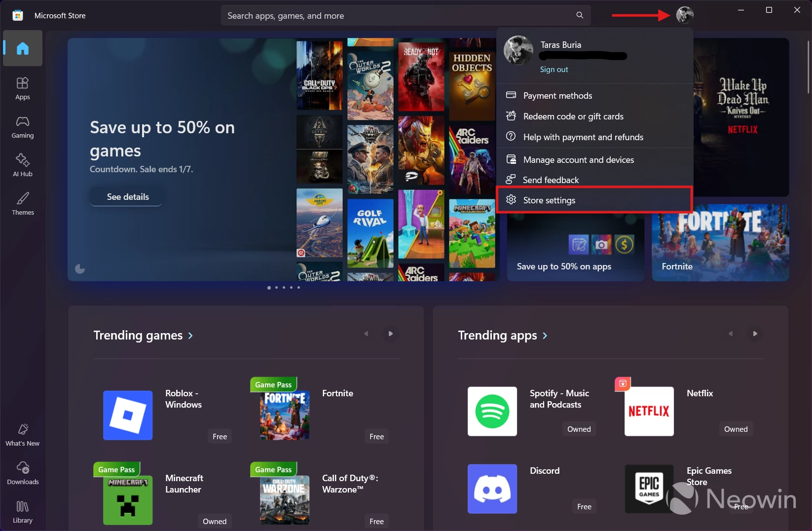
Task: Expand the Trending apps section
Action: [503, 336]
